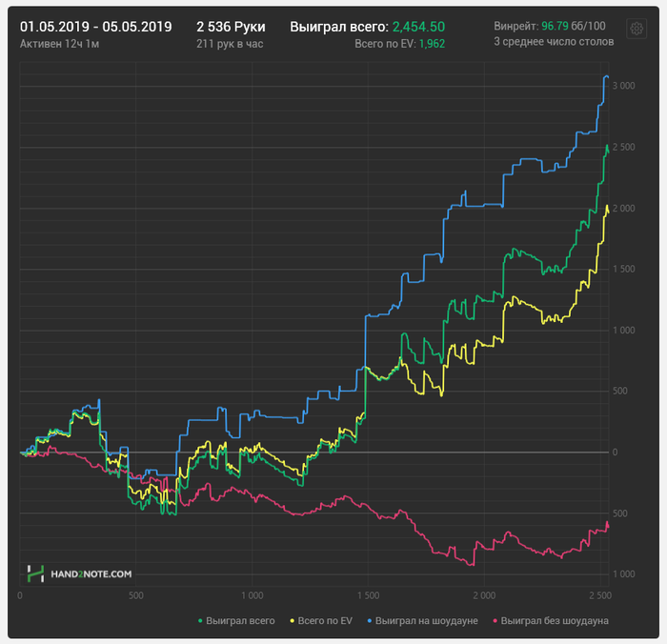
Task: Toggle the 'Выиграл без шоудауна' legend series
Action: point(551,620)
